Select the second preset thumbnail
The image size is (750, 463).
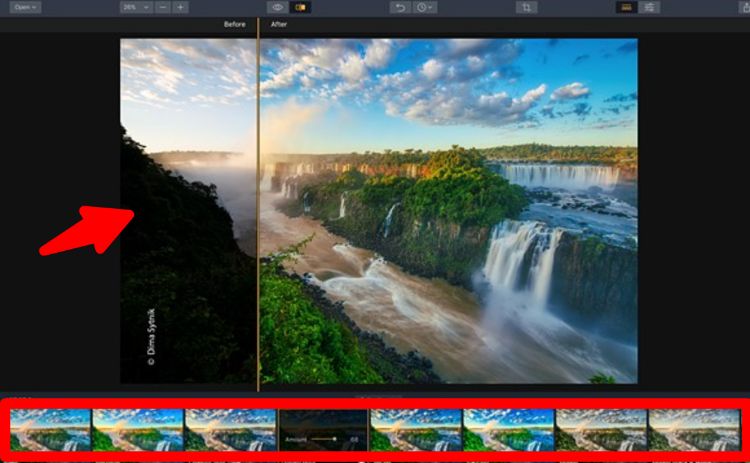tap(138, 430)
